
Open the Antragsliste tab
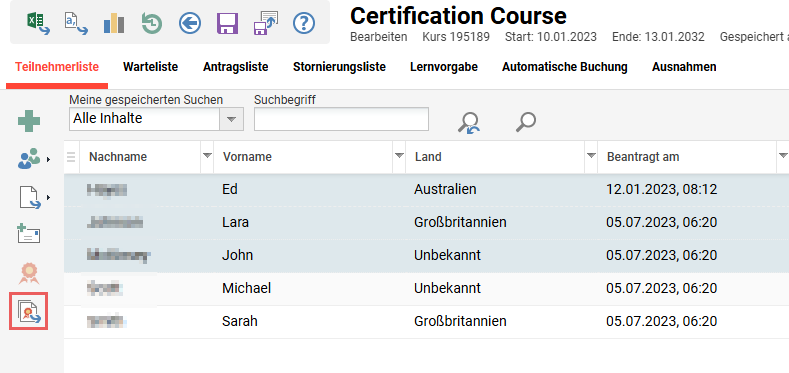(235, 67)
